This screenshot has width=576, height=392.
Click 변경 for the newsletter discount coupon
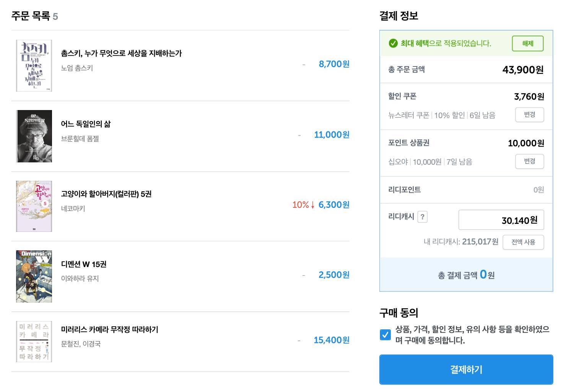click(529, 115)
